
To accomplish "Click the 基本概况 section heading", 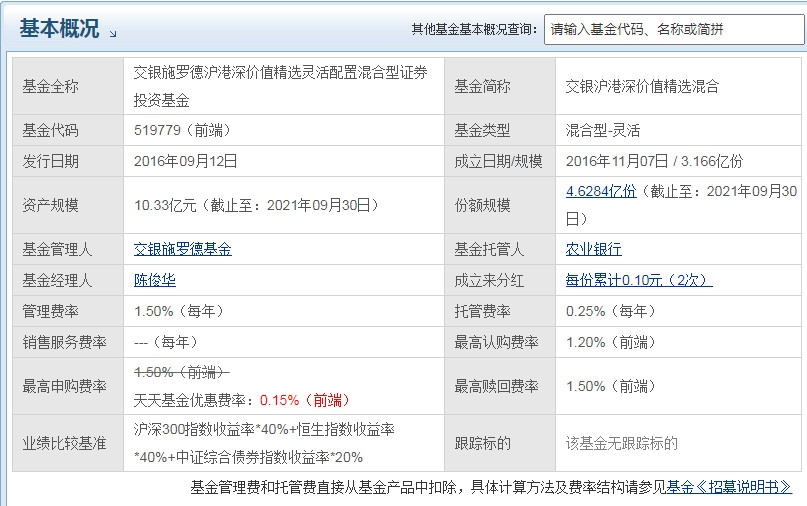I will (x=59, y=29).
